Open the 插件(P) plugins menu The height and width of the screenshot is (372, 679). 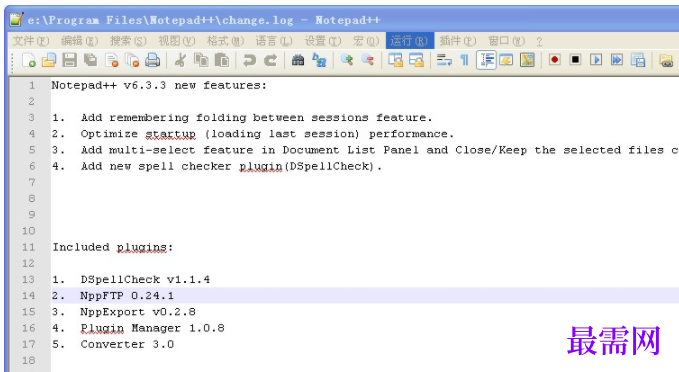pyautogui.click(x=458, y=41)
